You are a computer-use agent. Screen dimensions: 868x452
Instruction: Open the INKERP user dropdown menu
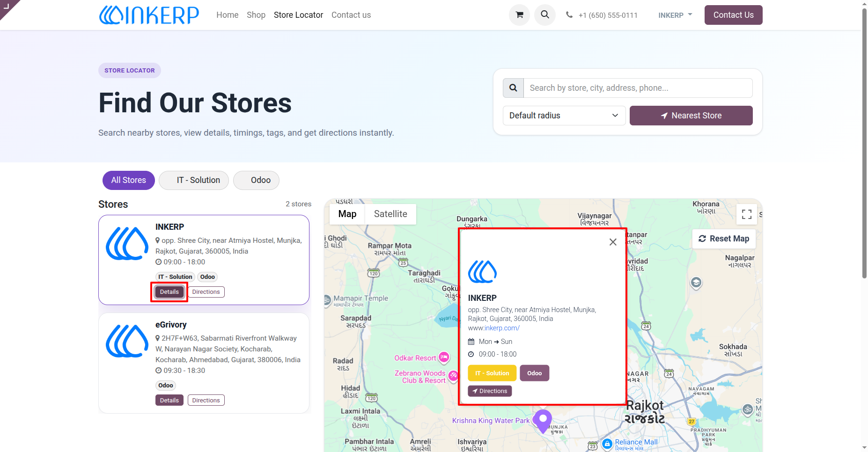point(675,15)
